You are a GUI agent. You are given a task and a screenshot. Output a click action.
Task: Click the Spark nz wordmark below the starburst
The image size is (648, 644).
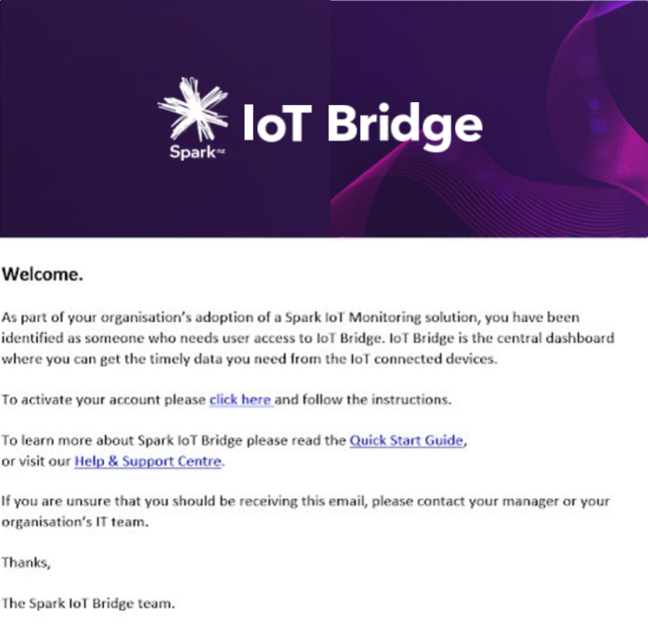point(197,152)
